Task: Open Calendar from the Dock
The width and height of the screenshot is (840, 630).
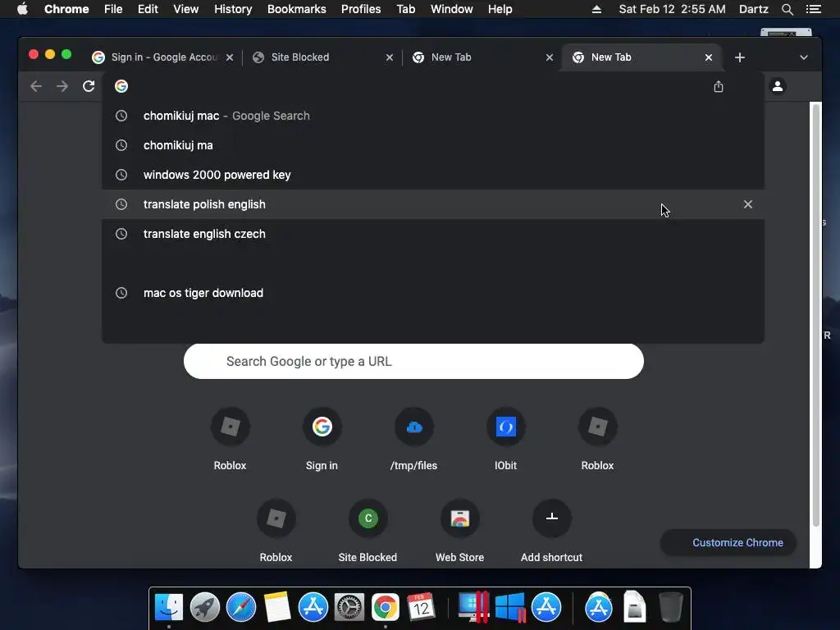Action: tap(421, 608)
